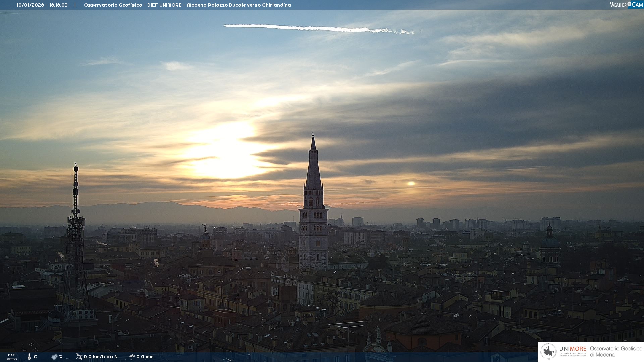Click the UNIMORE logo text
Screen dimensions: 644x362
[x=573, y=349]
